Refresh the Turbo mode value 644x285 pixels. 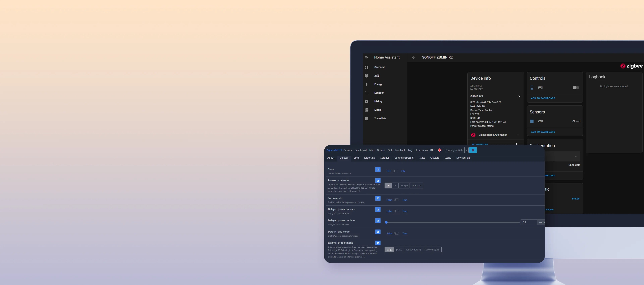click(378, 198)
